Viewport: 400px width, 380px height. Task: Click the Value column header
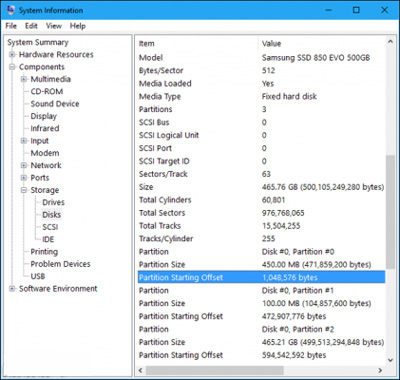(322, 44)
